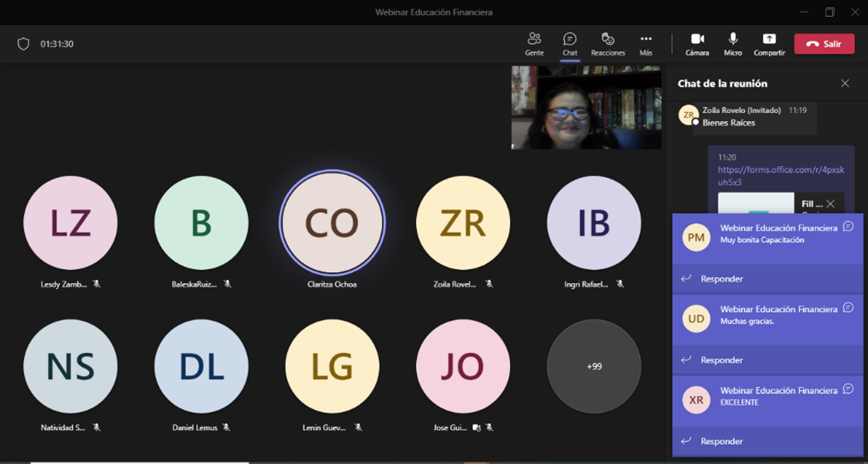The height and width of the screenshot is (464, 868).
Task: Close the Chat de la reunión panel
Action: pos(845,84)
